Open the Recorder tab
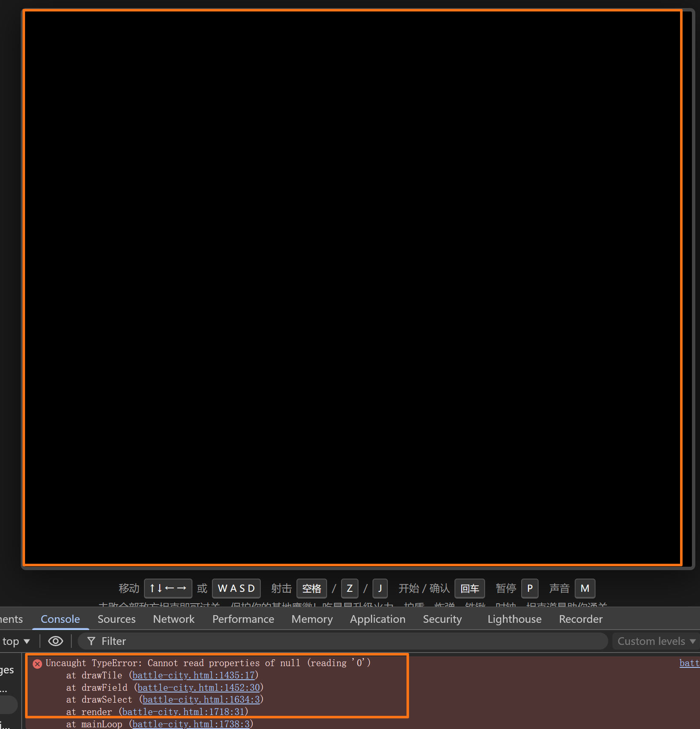 coord(581,619)
